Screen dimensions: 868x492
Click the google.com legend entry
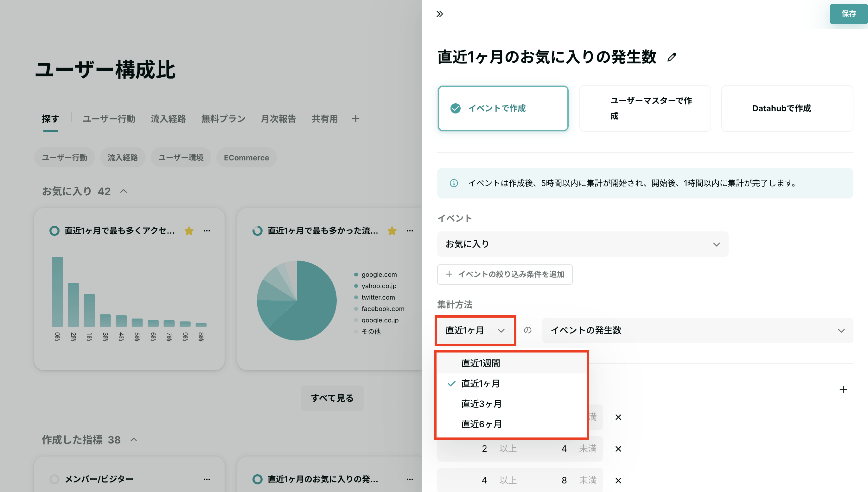pyautogui.click(x=375, y=275)
